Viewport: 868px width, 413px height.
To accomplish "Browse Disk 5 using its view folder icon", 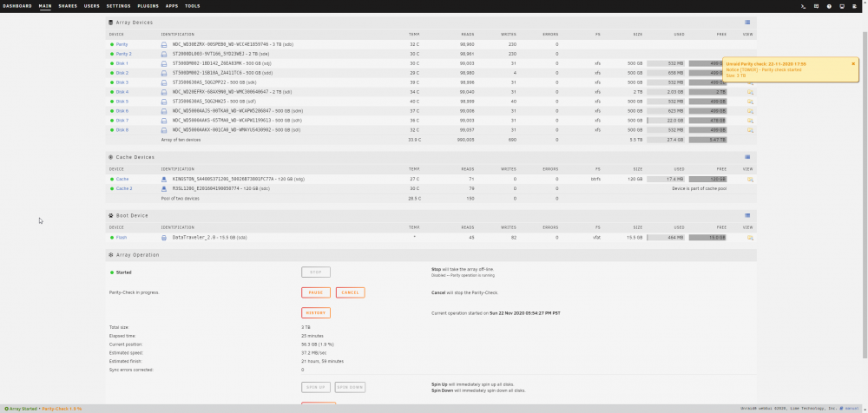I will (x=750, y=102).
